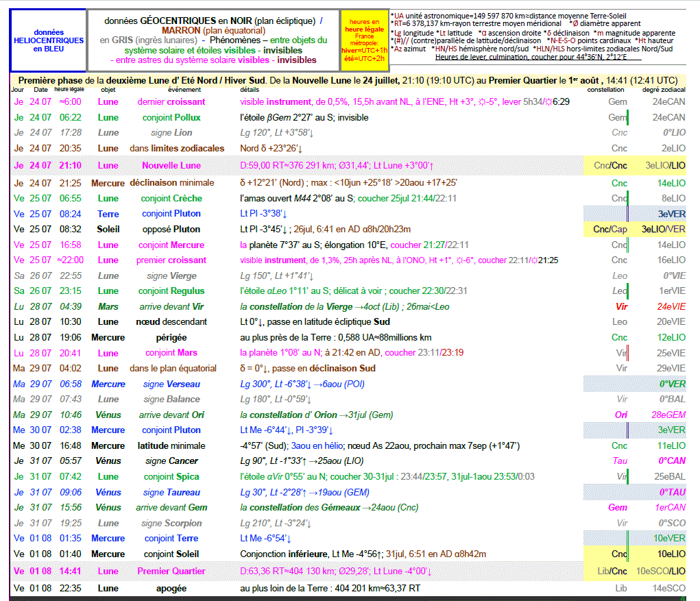The image size is (700, 601).
Task: Click the magenta 'Ori' constellation cell
Action: point(620,415)
